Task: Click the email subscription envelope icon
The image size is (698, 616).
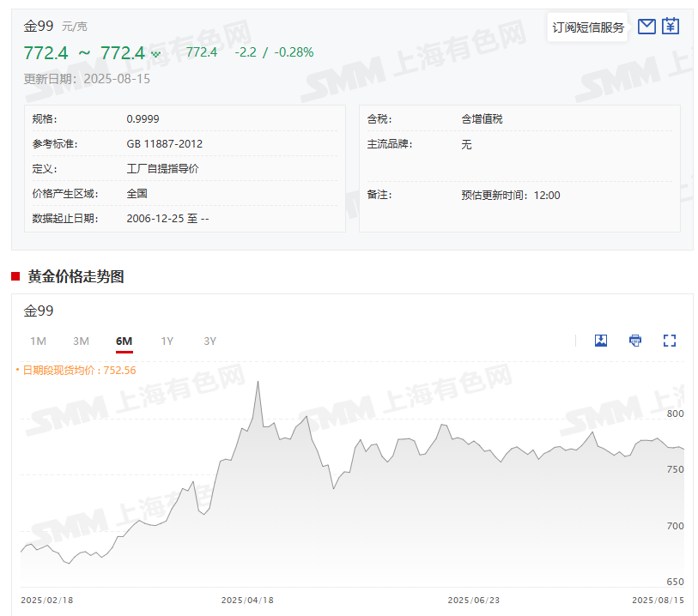Action: 646,27
